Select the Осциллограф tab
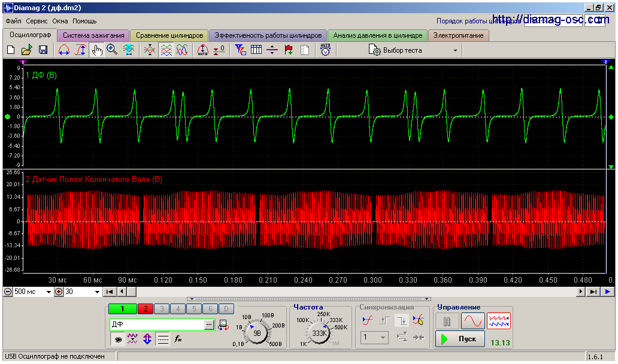This screenshot has width=618, height=364. tap(31, 35)
